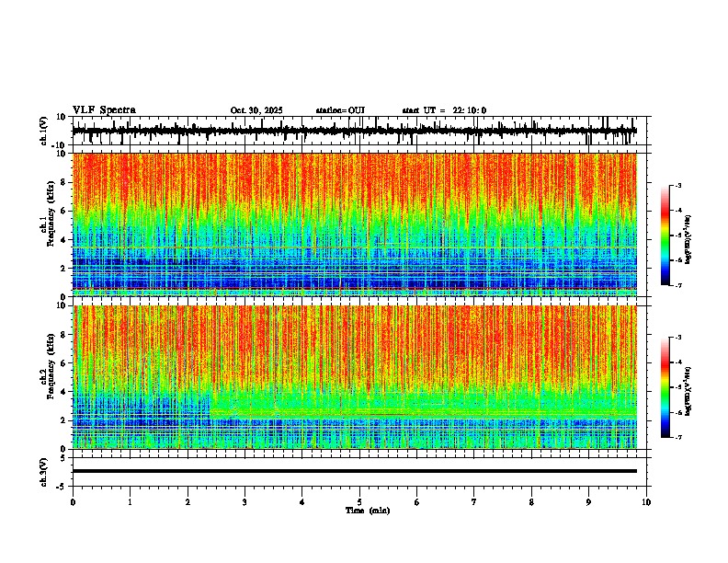The image size is (728, 563).
Task: Click the ch.1 frequency axis "2" tick
Action: pyautogui.click(x=64, y=268)
